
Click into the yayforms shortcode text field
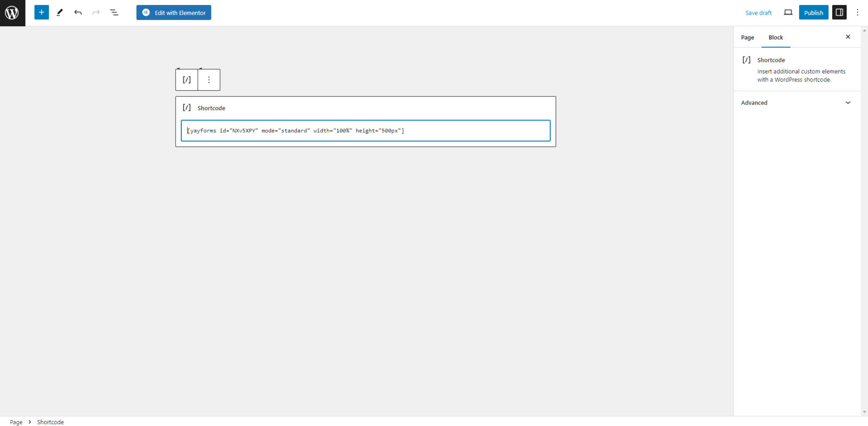click(365, 131)
